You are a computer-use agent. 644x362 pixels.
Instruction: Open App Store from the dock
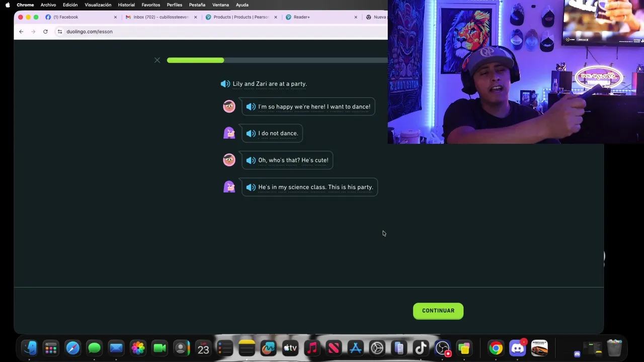click(x=355, y=348)
